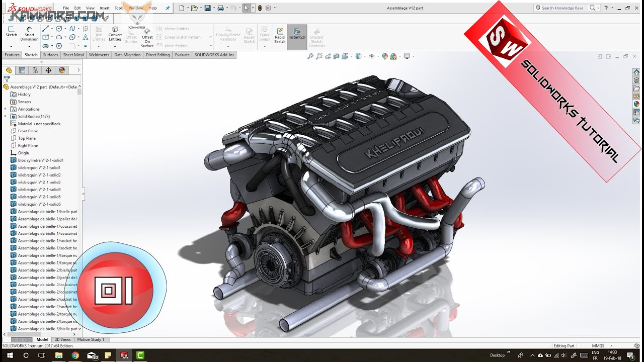644x362 pixels.
Task: Switch to the Surfaces tab
Action: tap(50, 55)
